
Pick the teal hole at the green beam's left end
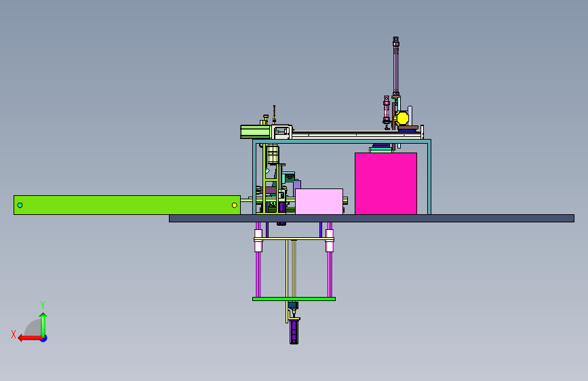[x=20, y=205]
